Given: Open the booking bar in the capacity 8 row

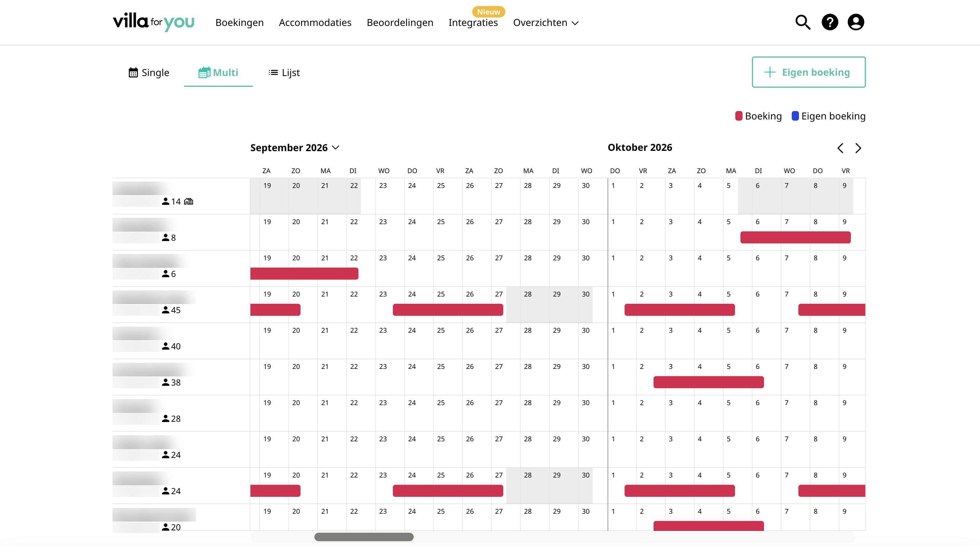Looking at the screenshot, I should [x=795, y=237].
